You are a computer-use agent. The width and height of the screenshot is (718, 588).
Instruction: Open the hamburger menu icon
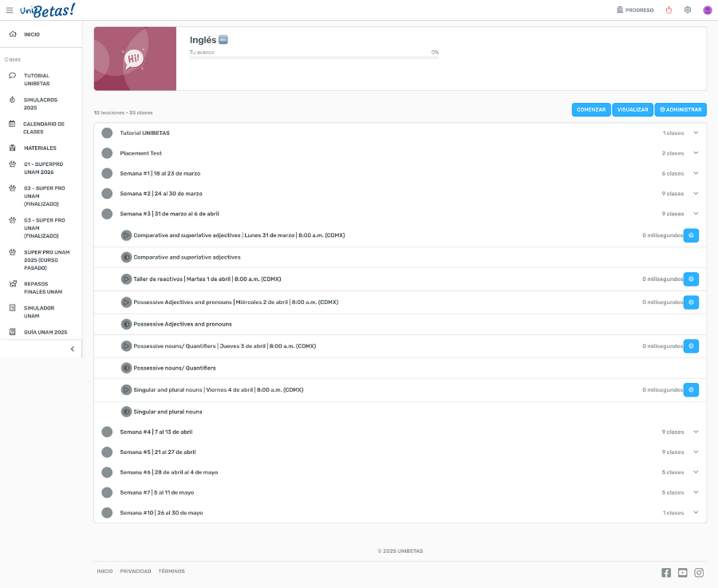(x=10, y=10)
